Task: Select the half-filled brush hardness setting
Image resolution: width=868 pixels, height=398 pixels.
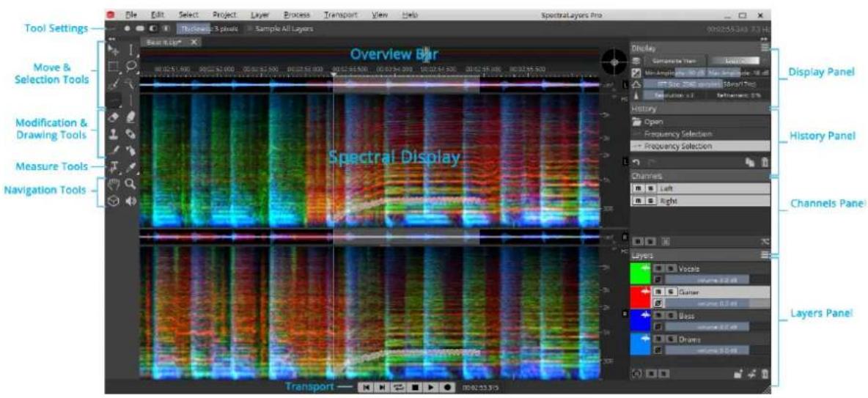Action: [152, 29]
